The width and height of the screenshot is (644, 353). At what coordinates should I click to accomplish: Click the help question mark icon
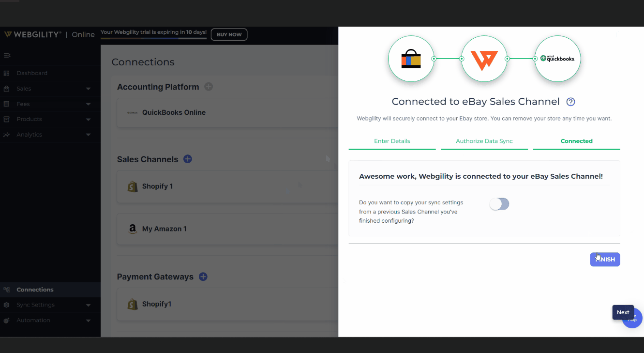(x=571, y=102)
